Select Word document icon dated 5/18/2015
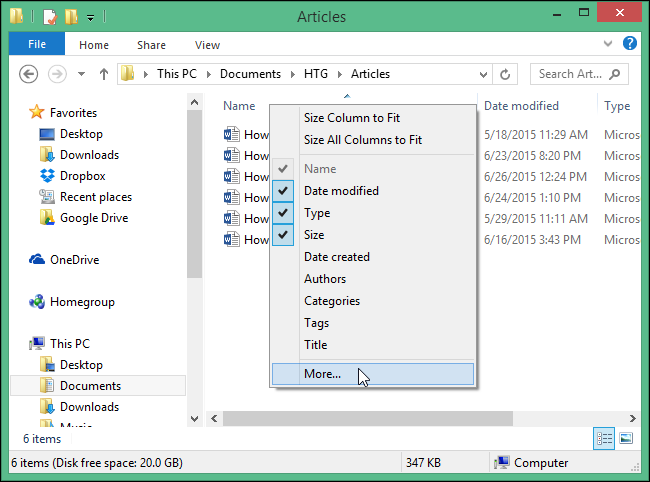Image resolution: width=650 pixels, height=482 pixels. [x=232, y=135]
